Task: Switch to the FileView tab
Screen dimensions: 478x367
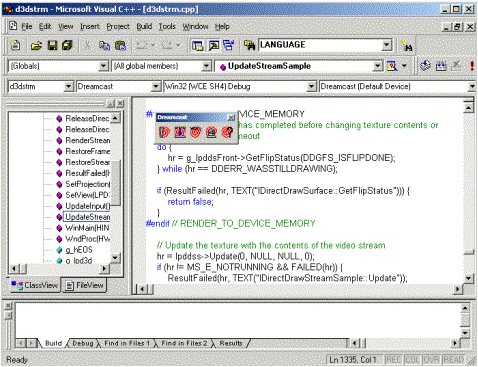Action: click(84, 285)
